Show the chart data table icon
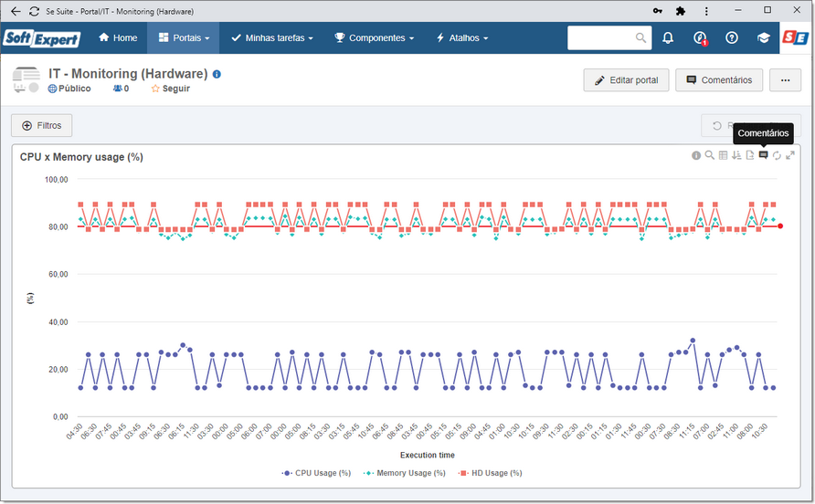The width and height of the screenshot is (815, 504). [723, 155]
